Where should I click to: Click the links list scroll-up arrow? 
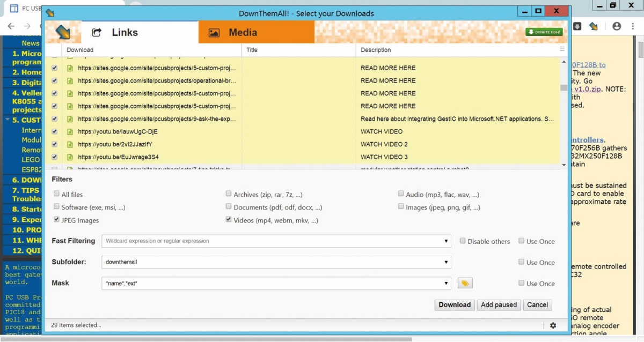(x=563, y=62)
